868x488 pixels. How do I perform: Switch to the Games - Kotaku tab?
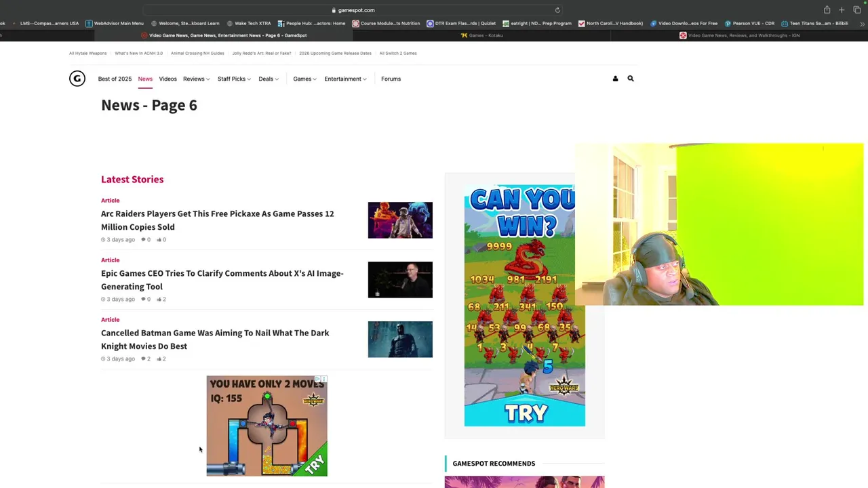click(482, 35)
